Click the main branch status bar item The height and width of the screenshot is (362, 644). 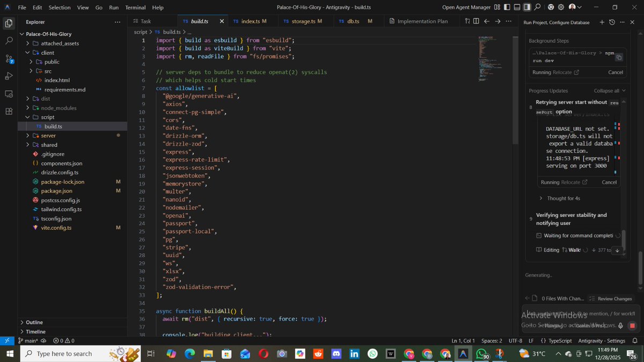coord(29,341)
